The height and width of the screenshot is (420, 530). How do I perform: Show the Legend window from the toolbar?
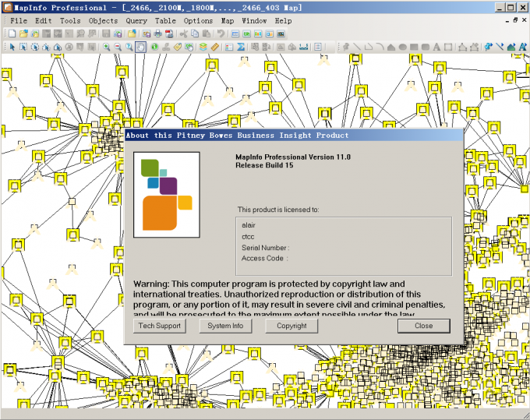tap(229, 47)
